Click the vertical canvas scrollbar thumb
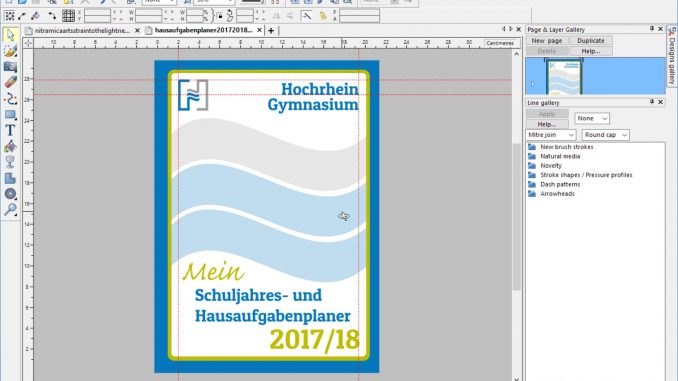Image resolution: width=678 pixels, height=381 pixels. pos(516,216)
